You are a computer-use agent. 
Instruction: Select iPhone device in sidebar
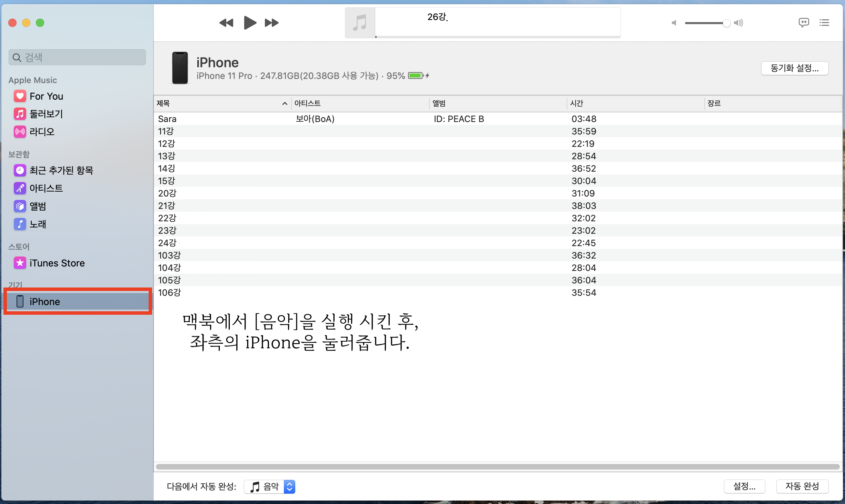point(45,302)
